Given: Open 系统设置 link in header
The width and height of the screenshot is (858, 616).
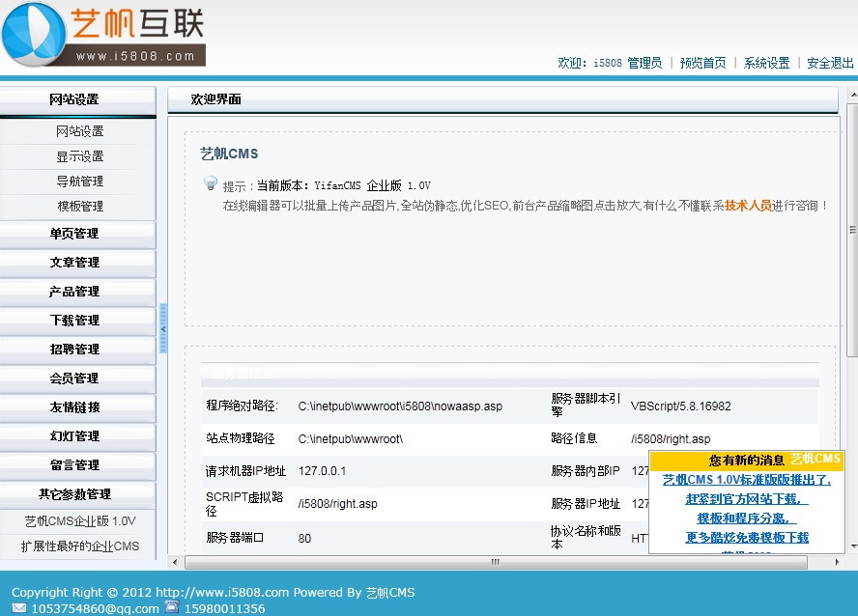Looking at the screenshot, I should click(x=766, y=63).
